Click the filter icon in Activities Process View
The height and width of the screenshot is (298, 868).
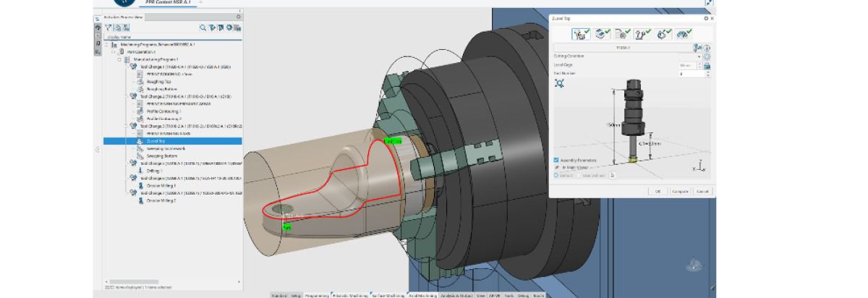pos(106,27)
